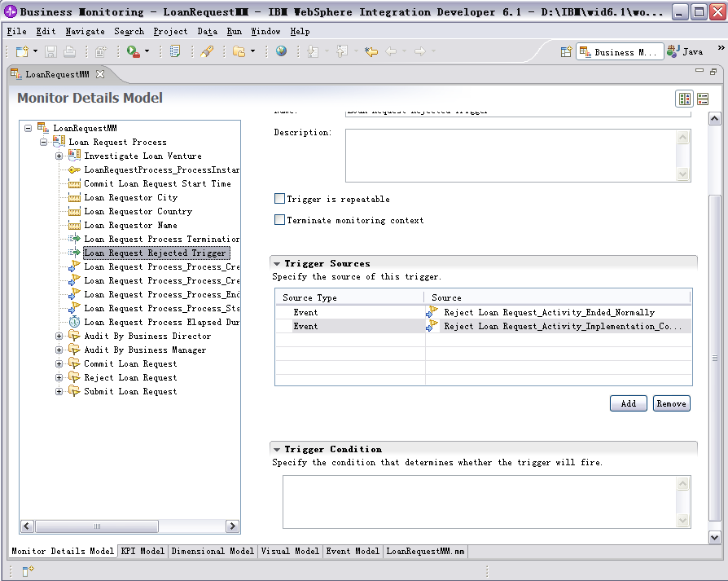The width and height of the screenshot is (728, 581).
Task: Collapse the Loan Request Process node
Action: 44,142
